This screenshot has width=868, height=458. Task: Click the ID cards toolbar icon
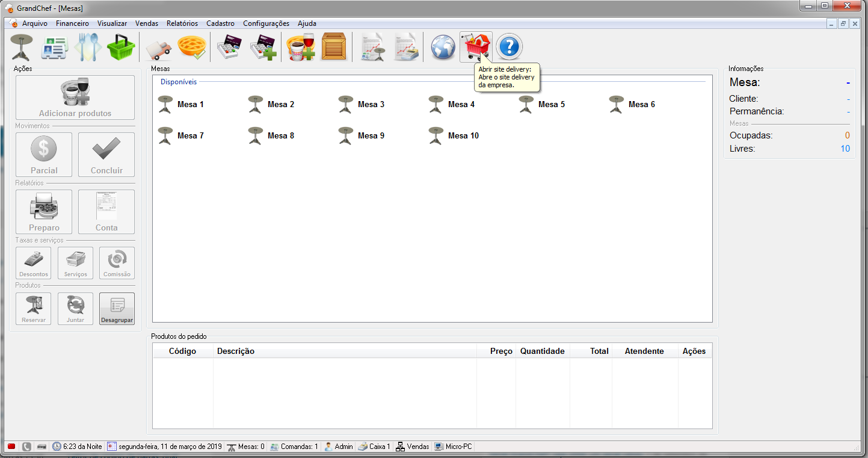tap(55, 47)
